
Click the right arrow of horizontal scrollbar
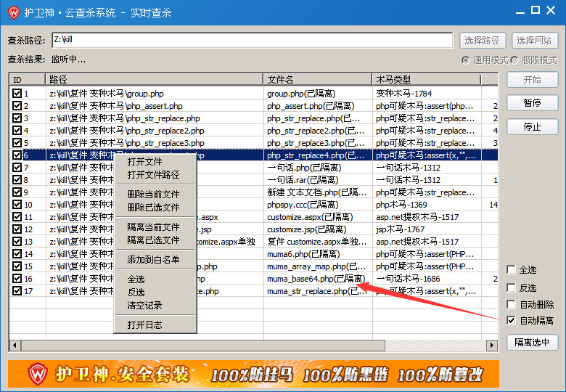(491, 345)
